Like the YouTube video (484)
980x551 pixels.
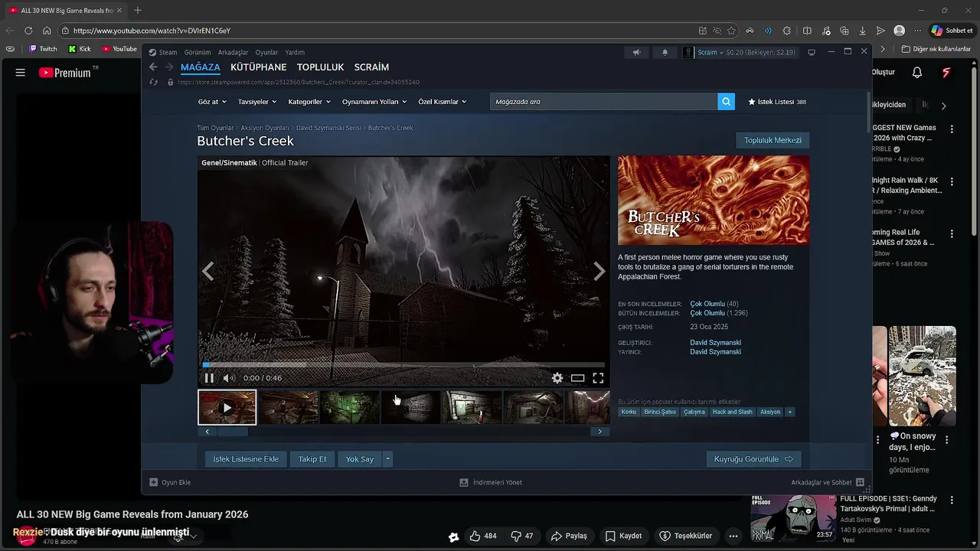pyautogui.click(x=483, y=536)
